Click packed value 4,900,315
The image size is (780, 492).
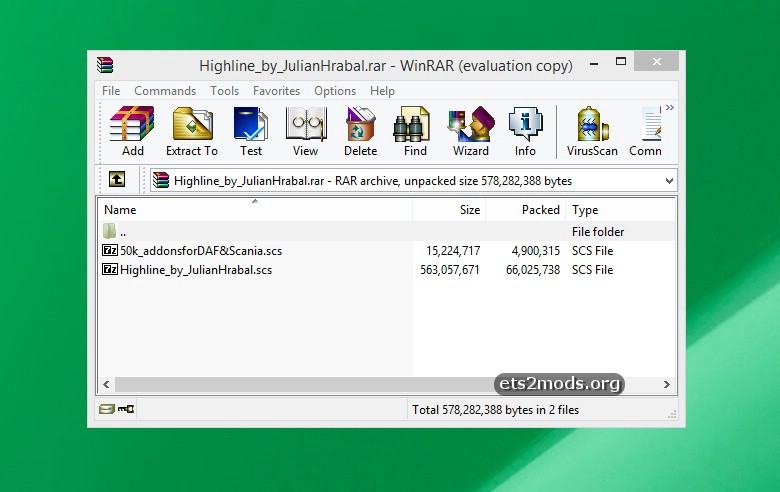coord(536,251)
